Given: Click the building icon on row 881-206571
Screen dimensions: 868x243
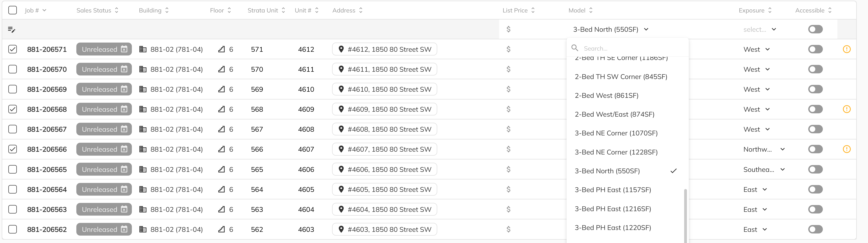Looking at the screenshot, I should 143,49.
